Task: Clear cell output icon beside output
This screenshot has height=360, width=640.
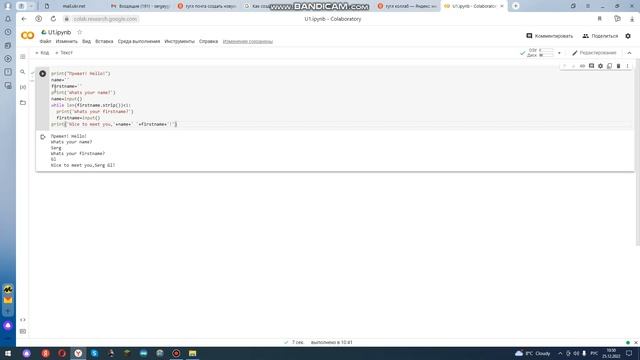Action: (x=42, y=137)
